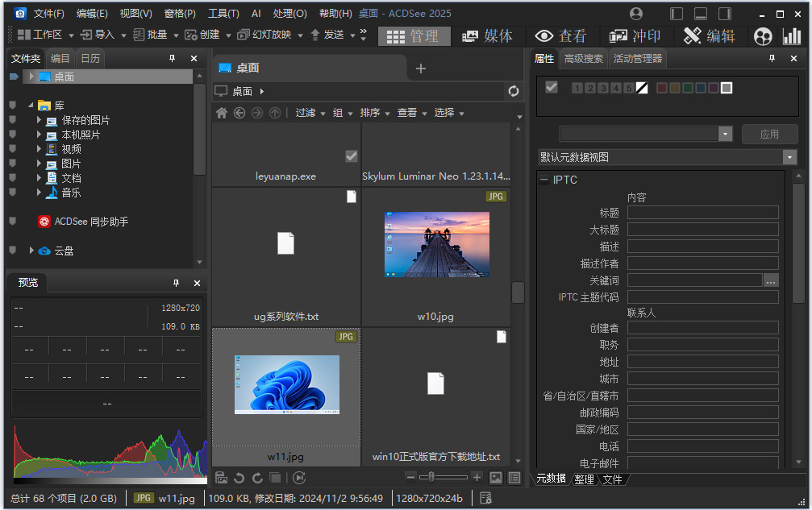Image resolution: width=812 pixels, height=510 pixels.
Task: Toggle the tag checkbox in Properties panel
Action: pyautogui.click(x=551, y=88)
